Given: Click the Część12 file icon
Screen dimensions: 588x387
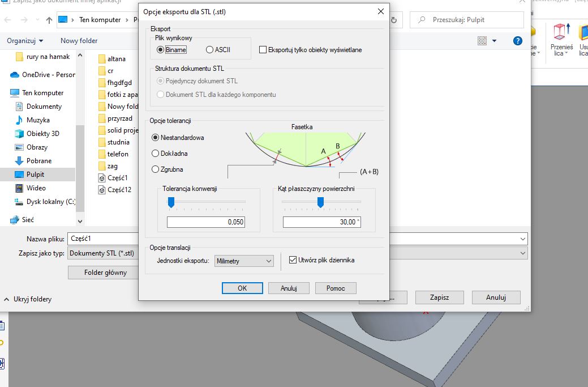Looking at the screenshot, I should pyautogui.click(x=102, y=190).
